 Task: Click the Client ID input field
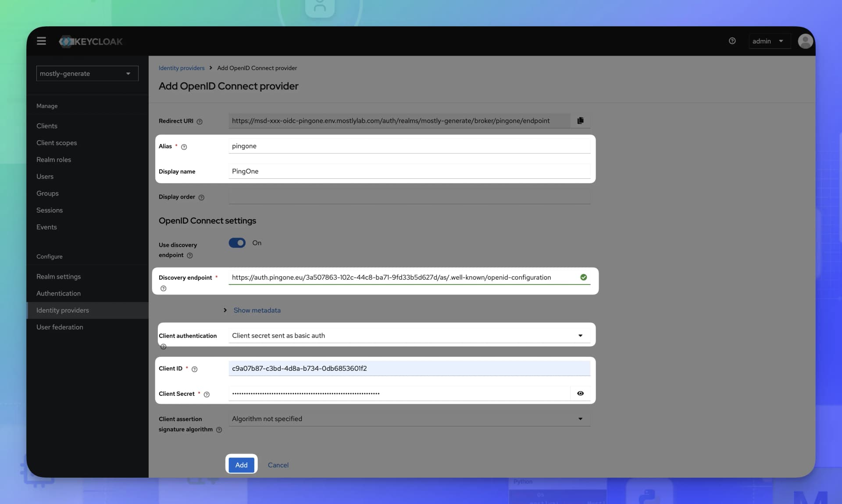click(x=409, y=368)
